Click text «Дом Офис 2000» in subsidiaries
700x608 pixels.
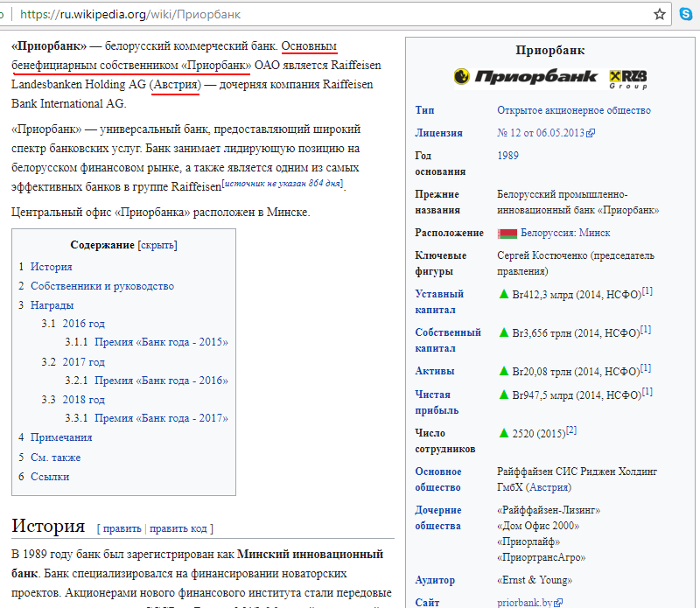click(x=538, y=526)
